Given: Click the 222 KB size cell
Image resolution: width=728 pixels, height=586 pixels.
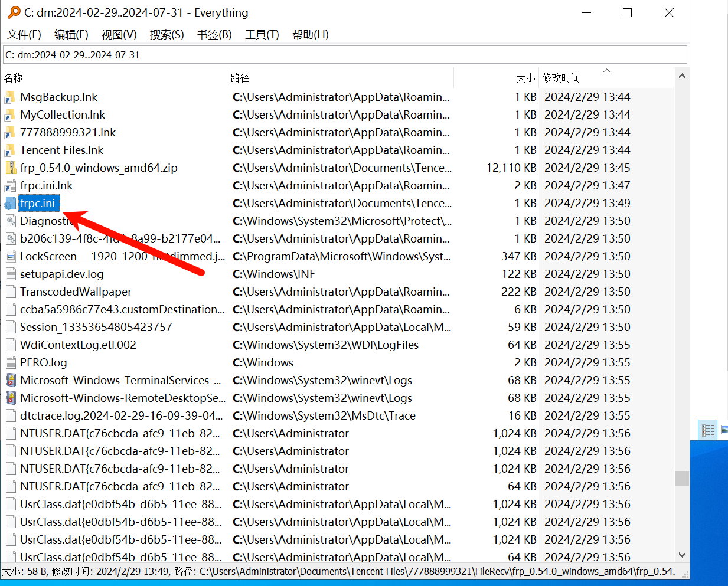Looking at the screenshot, I should point(519,292).
